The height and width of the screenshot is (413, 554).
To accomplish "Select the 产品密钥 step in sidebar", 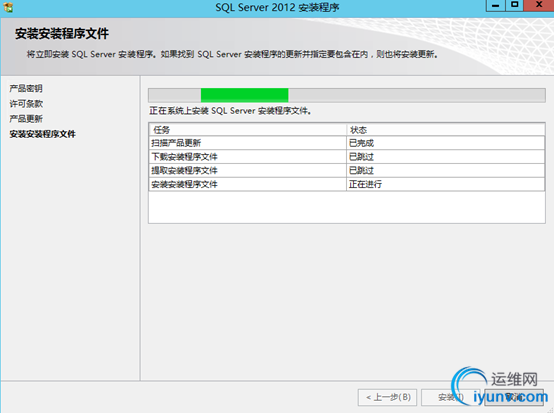I will coord(26,88).
